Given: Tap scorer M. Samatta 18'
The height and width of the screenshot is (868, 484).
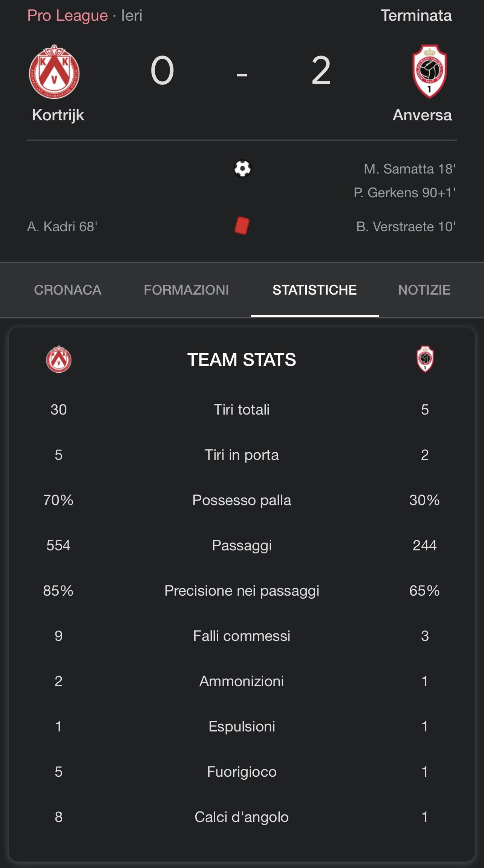Looking at the screenshot, I should click(x=410, y=169).
